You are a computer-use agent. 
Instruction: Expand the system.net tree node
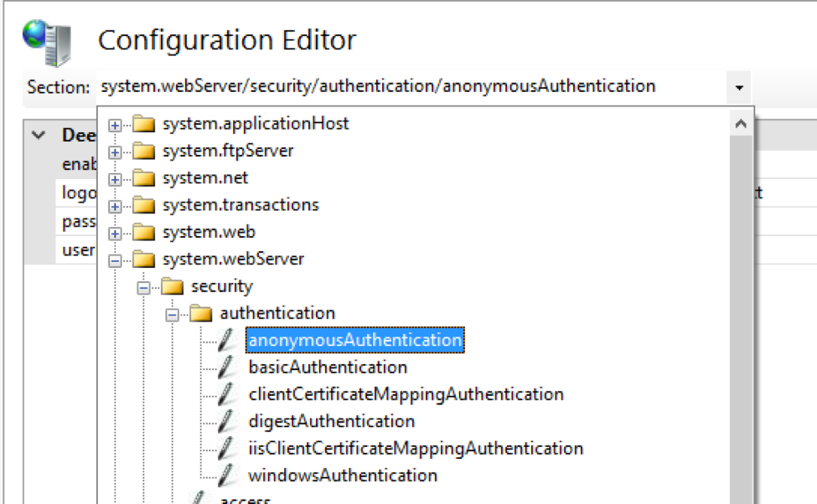coord(115,179)
